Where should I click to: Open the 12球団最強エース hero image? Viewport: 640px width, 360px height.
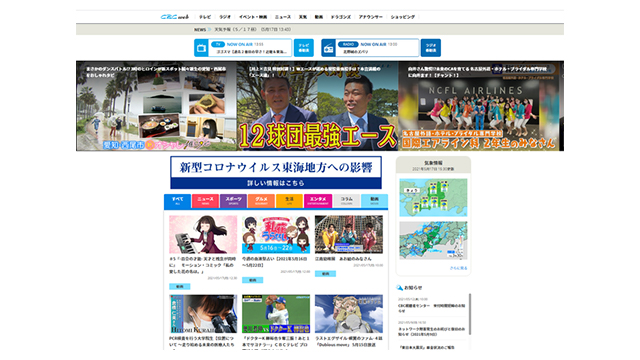(318, 106)
